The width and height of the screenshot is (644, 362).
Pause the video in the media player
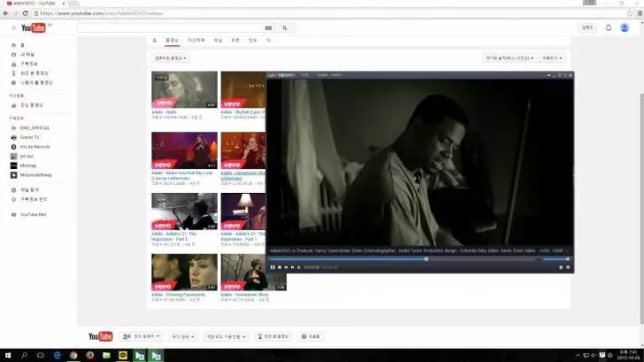(x=272, y=267)
